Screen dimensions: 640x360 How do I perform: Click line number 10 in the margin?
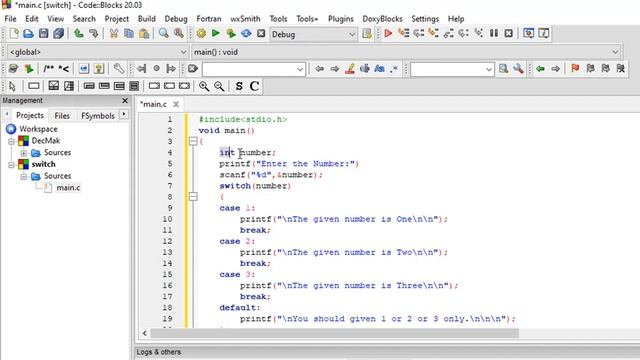point(167,219)
